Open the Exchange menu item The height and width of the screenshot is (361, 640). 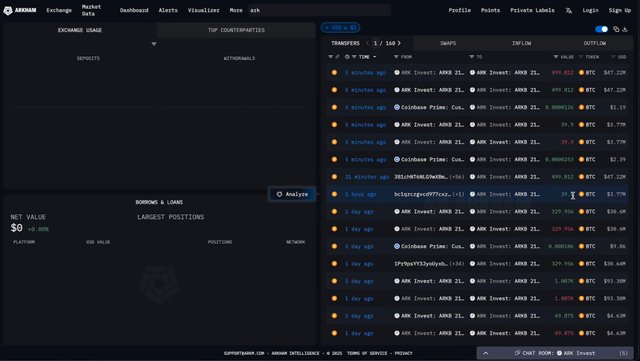(59, 10)
